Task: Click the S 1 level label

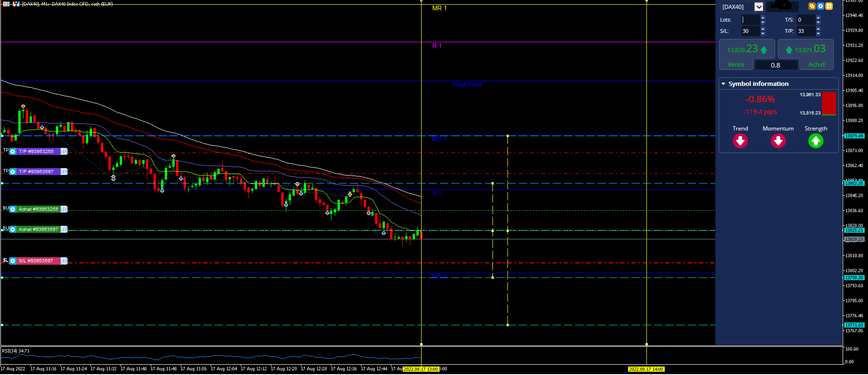Action: coord(437,193)
